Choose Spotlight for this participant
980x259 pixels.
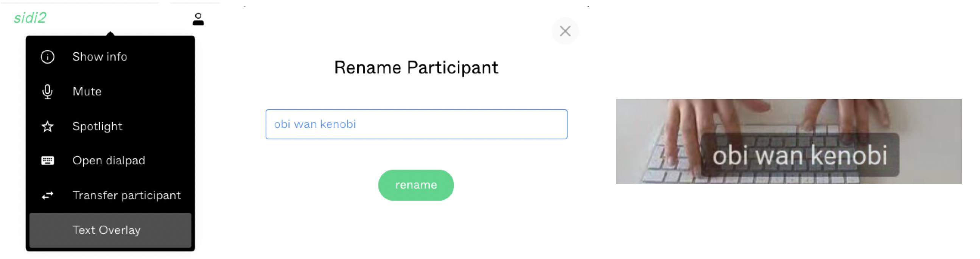(x=97, y=126)
